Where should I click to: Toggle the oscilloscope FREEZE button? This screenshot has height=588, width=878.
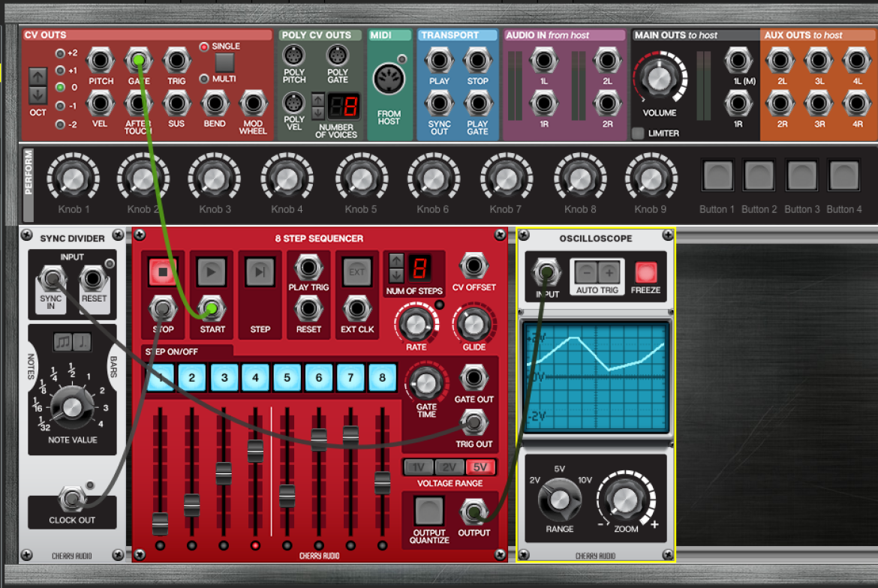(645, 273)
